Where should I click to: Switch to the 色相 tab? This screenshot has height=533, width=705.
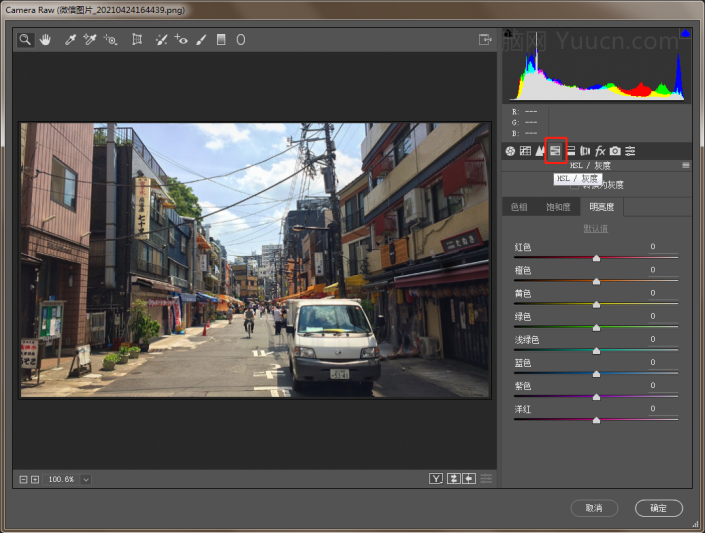(519, 207)
